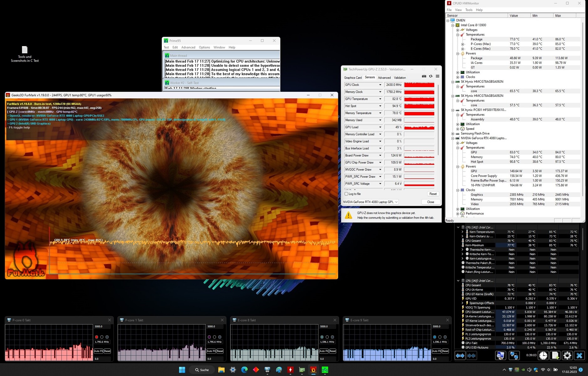Open the Options menu in Prime95

[204, 47]
